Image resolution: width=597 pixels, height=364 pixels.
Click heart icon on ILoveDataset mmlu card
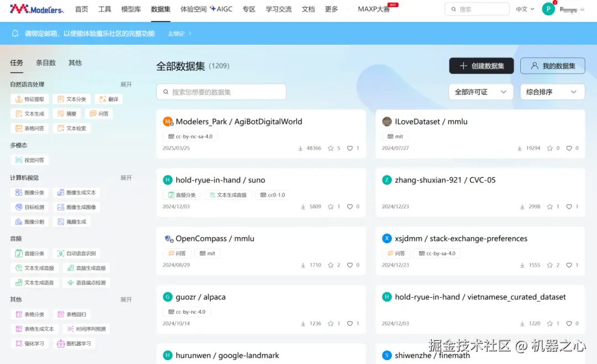click(x=569, y=149)
